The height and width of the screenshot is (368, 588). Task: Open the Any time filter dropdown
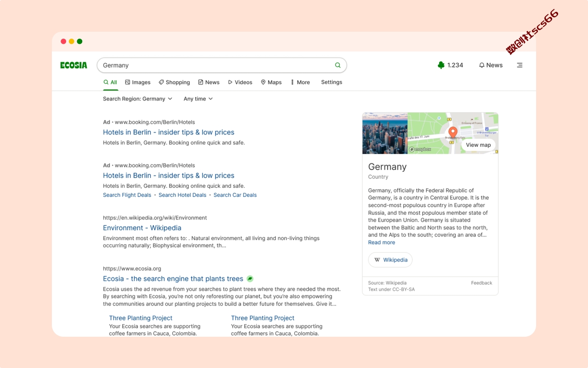tap(198, 99)
